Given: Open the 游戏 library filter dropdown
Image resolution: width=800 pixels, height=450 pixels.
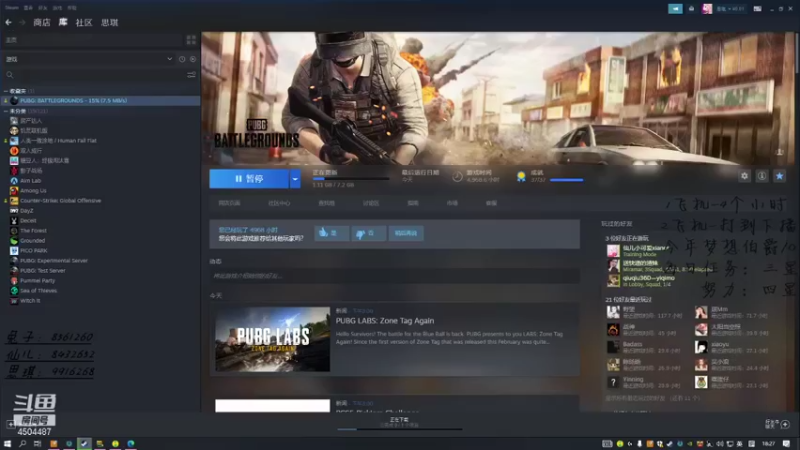Looking at the screenshot, I should click(89, 59).
